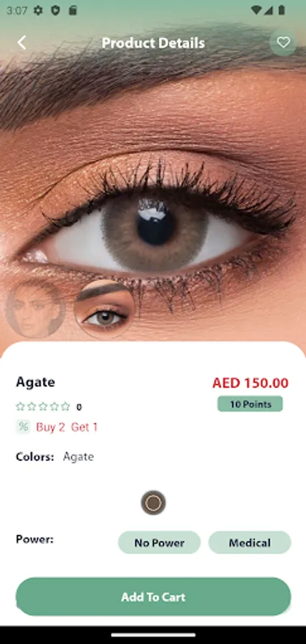This screenshot has width=306, height=644.
Task: Tap the third rating star
Action: coord(43,406)
